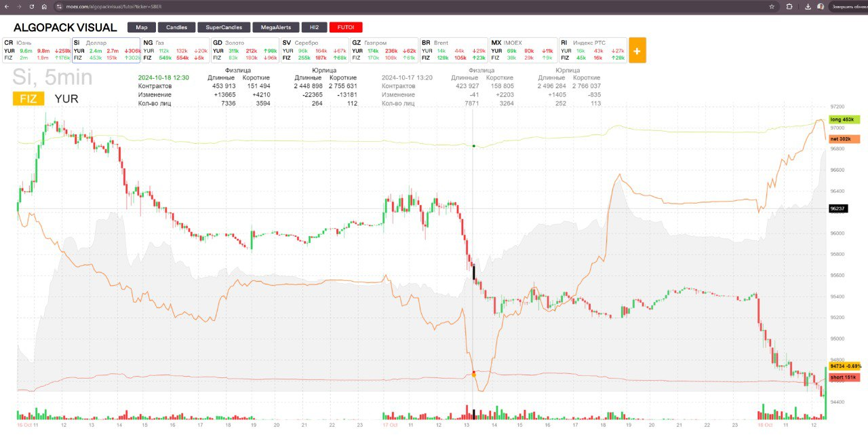Go to browser home page icon
The width and height of the screenshot is (868, 435).
pos(43,6)
